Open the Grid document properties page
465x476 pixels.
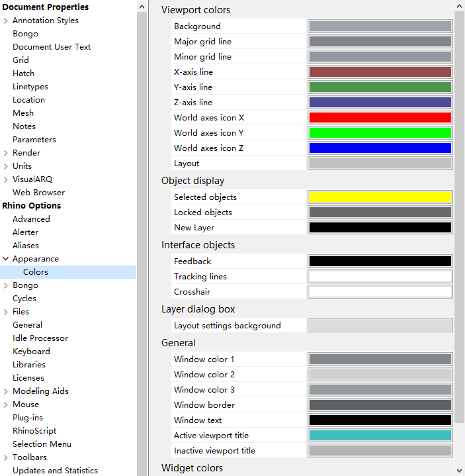[21, 60]
